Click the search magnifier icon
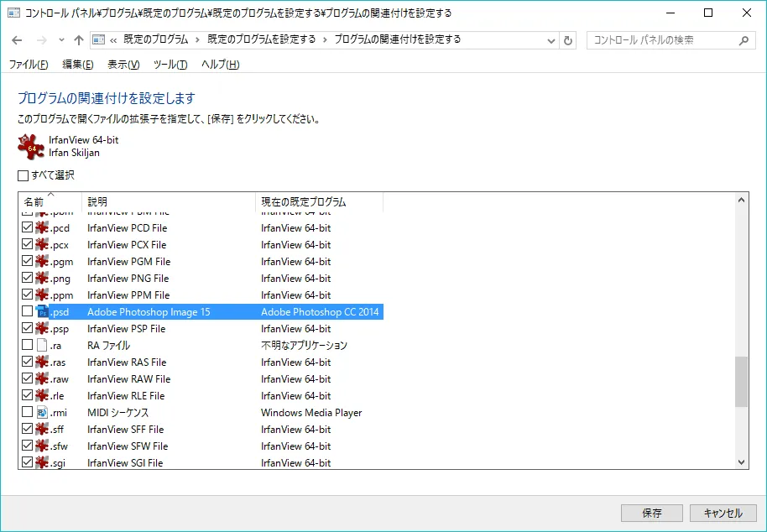 point(744,40)
